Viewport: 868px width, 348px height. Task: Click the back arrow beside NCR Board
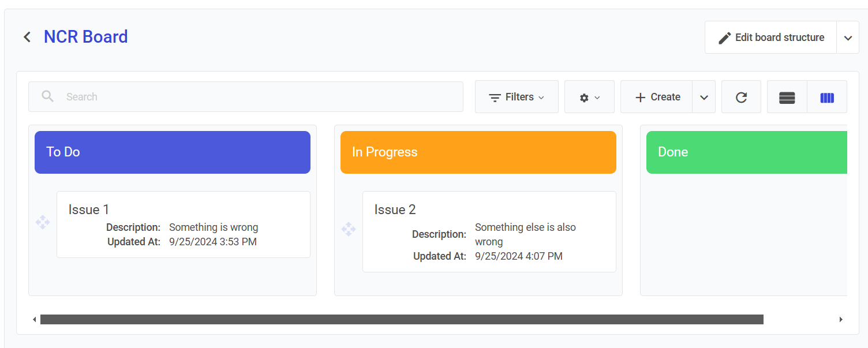point(27,37)
